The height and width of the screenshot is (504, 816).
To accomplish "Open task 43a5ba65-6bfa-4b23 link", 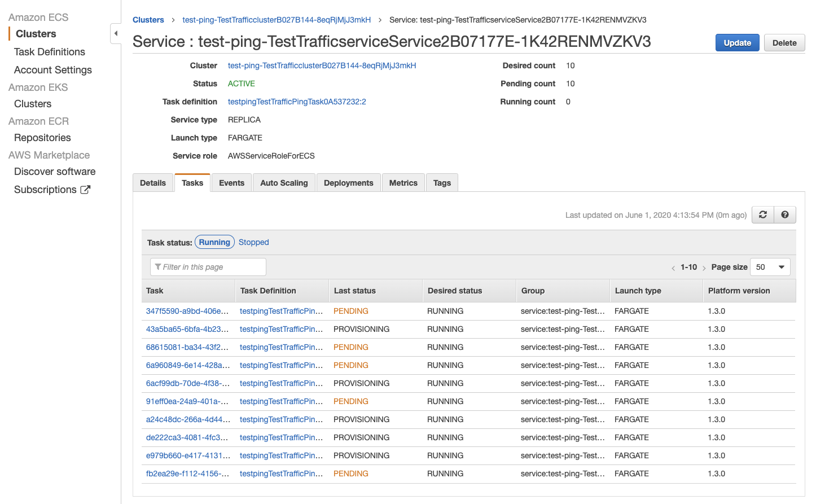I will pyautogui.click(x=187, y=329).
